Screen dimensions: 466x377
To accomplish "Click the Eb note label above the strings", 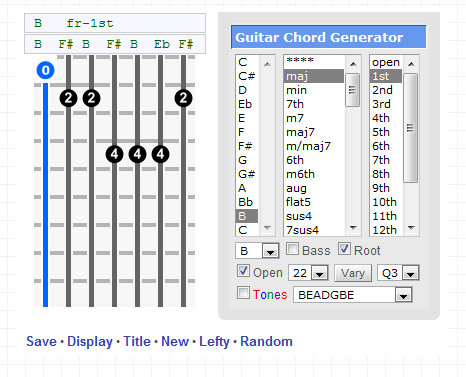I will pos(162,44).
